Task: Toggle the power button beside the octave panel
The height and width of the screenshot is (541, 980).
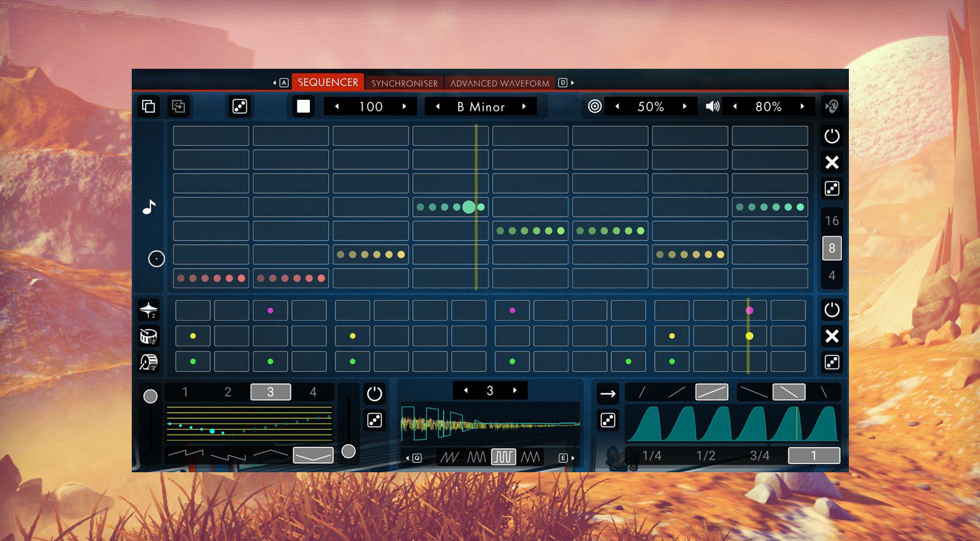Action: pos(375,393)
